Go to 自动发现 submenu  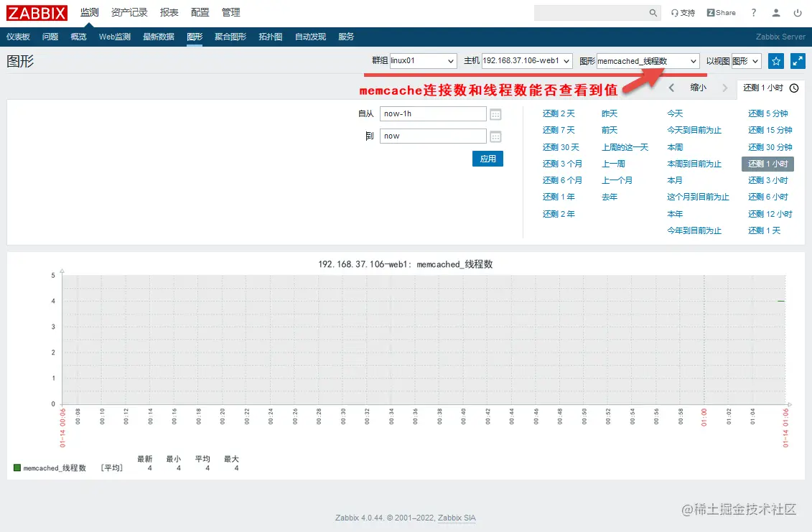[x=310, y=37]
